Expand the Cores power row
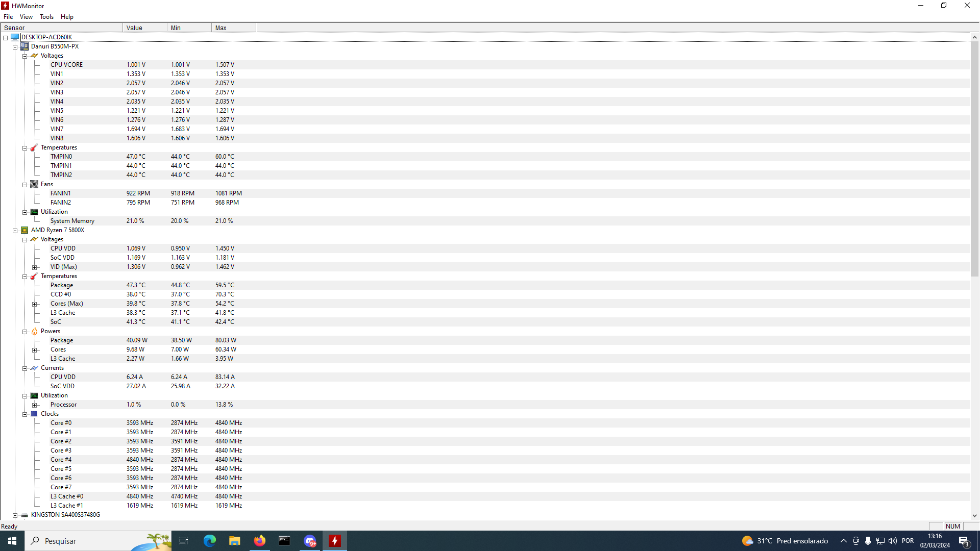This screenshot has height=551, width=980. (34, 350)
